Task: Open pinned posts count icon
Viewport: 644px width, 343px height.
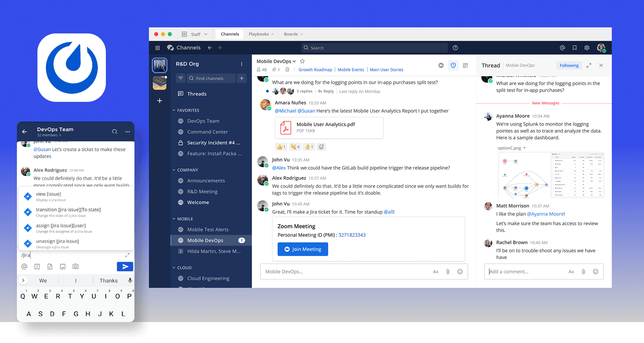Action: coord(276,70)
